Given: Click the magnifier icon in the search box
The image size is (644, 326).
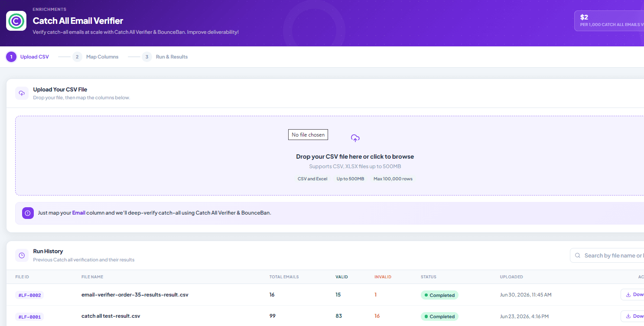Looking at the screenshot, I should tap(578, 256).
